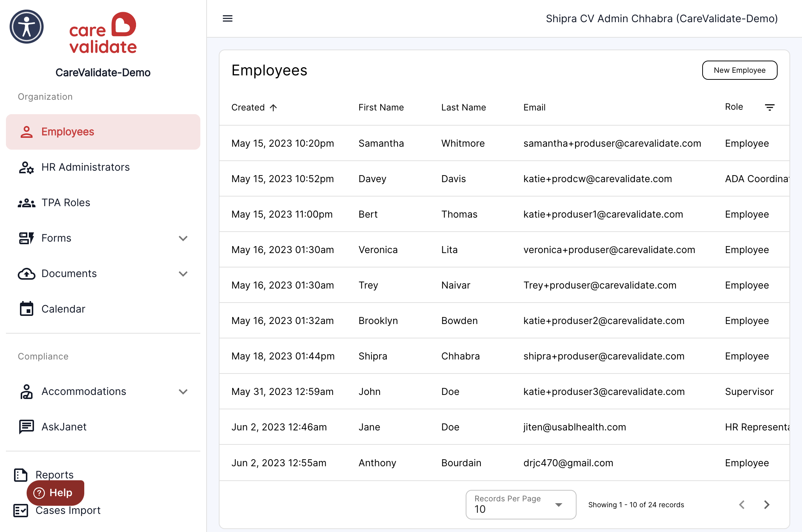Toggle the hamburger sidebar menu
The image size is (802, 532).
[228, 18]
